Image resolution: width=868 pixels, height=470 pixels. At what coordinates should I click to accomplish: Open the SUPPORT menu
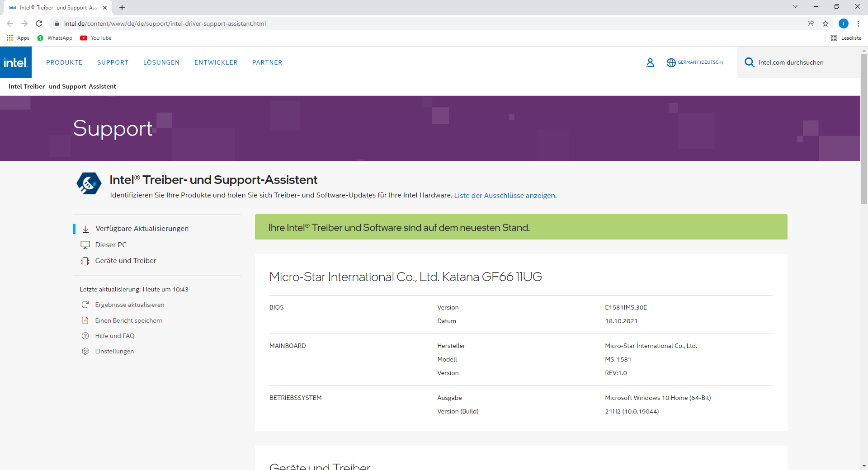[x=113, y=62]
